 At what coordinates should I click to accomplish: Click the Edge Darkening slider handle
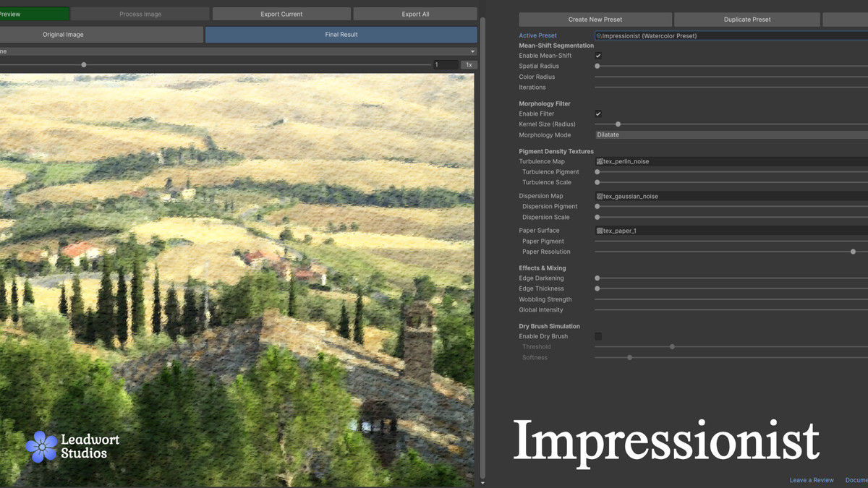click(597, 278)
